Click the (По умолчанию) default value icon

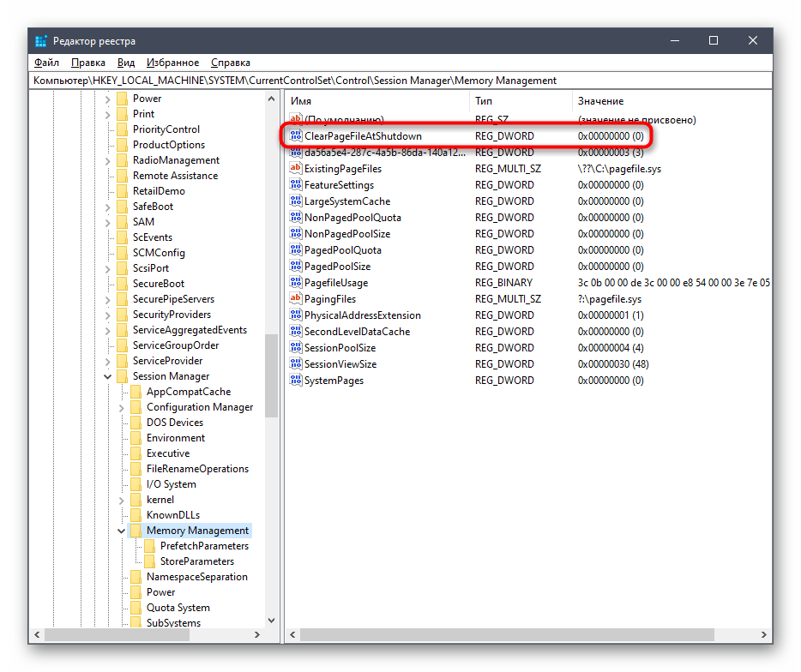coord(296,120)
